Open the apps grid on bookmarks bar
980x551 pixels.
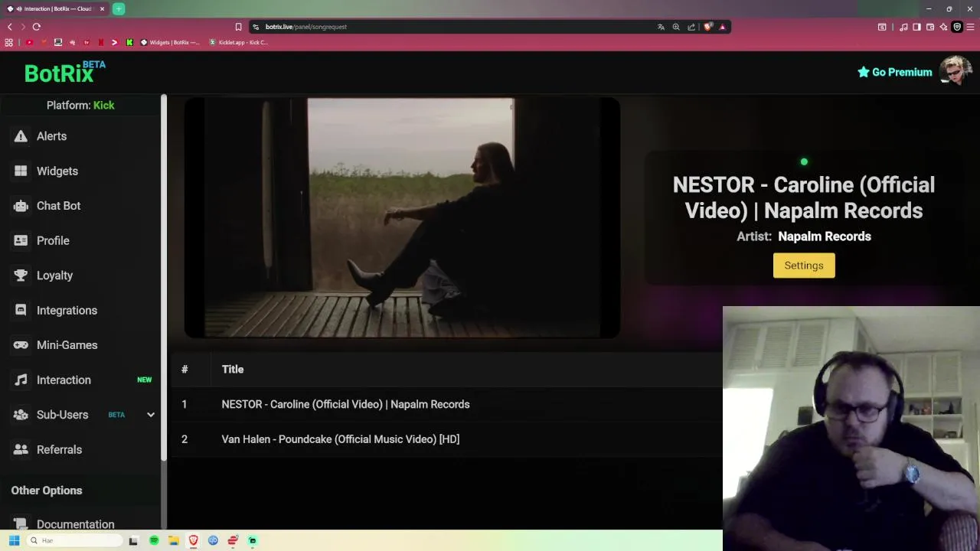coord(9,43)
